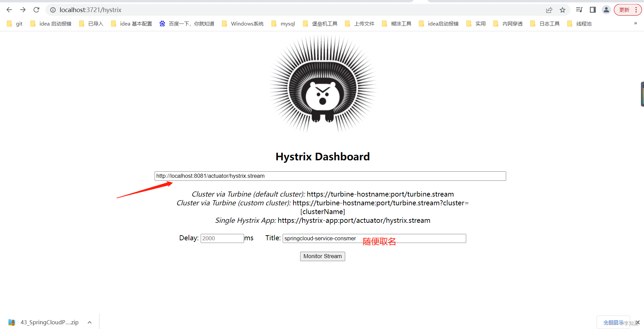This screenshot has width=644, height=329.
Task: Click the Monitor Stream button
Action: (x=322, y=256)
